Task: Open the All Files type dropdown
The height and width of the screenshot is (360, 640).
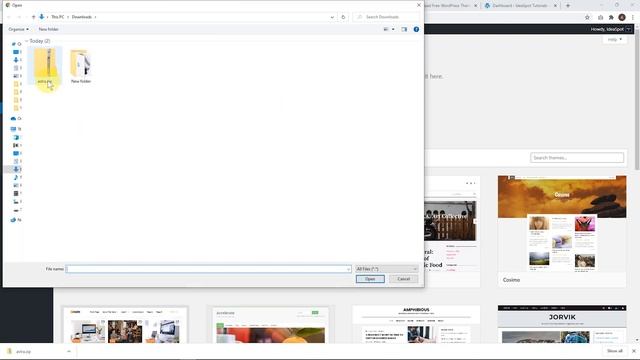Action: pos(387,269)
